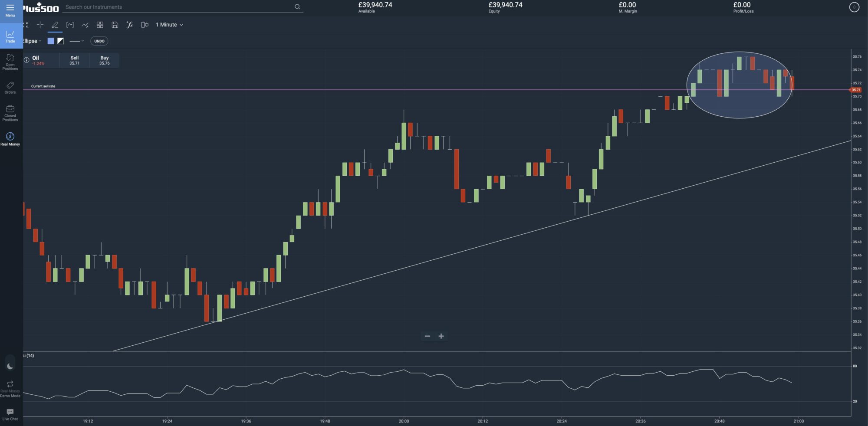Viewport: 868px width, 426px height.
Task: Open the Menu hamburger item
Action: coord(10,10)
